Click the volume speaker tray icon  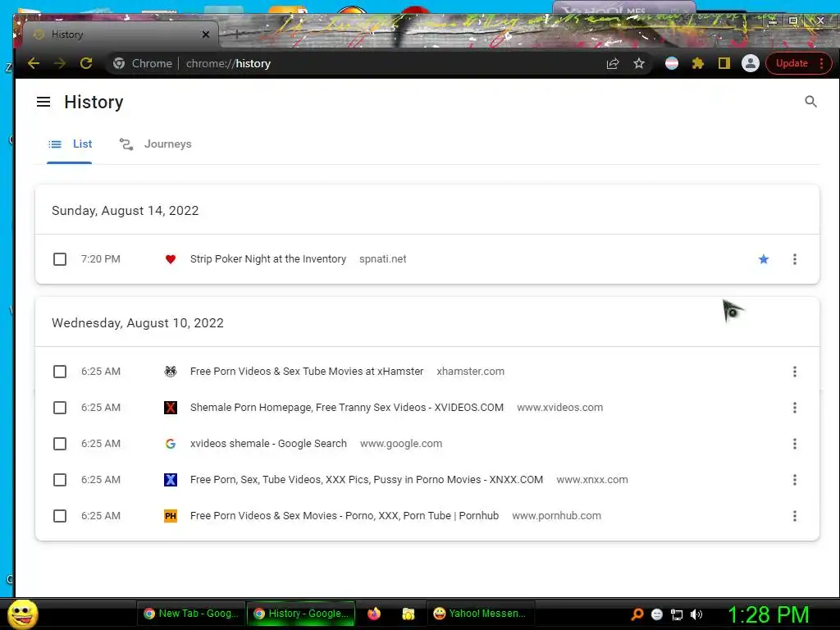click(x=696, y=614)
